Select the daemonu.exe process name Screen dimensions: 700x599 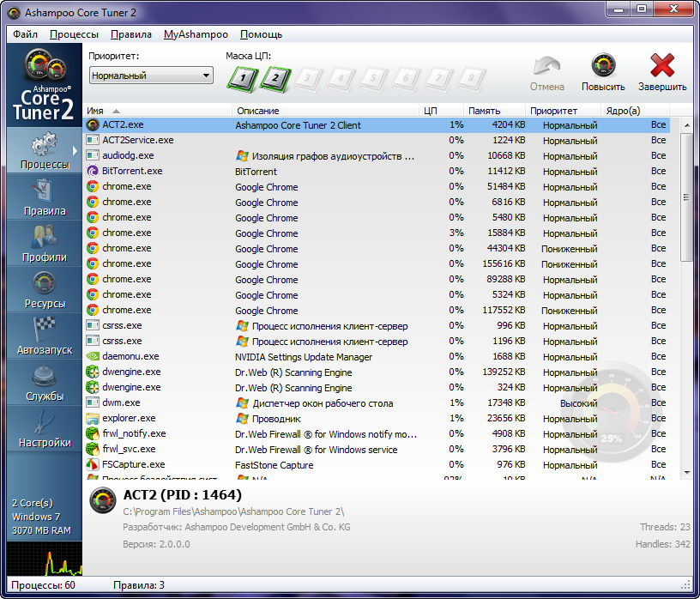[x=130, y=356]
